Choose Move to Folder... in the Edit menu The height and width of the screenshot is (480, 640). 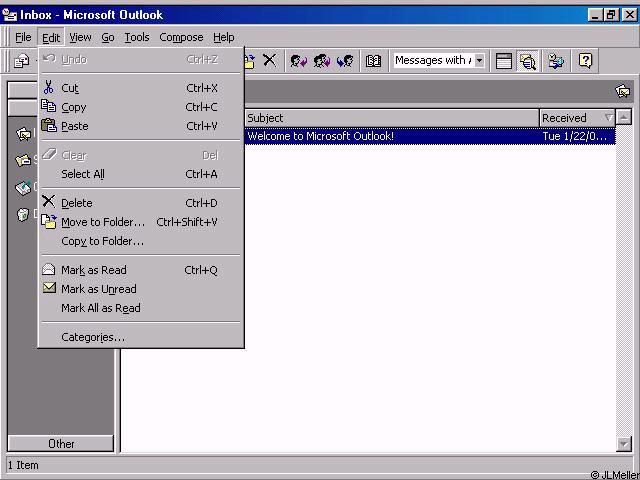point(141,222)
